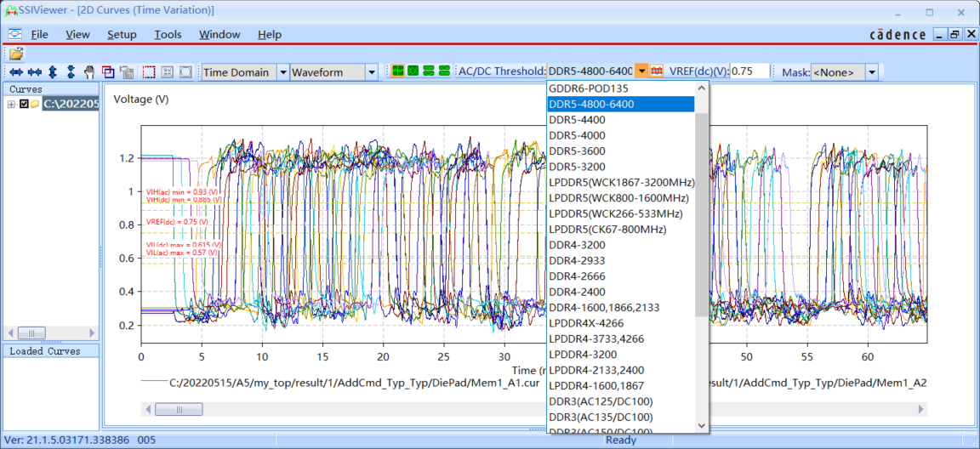Pick LPDDR5(WCK266-533MHz) option
The height and width of the screenshot is (449, 980).
pyautogui.click(x=621, y=213)
